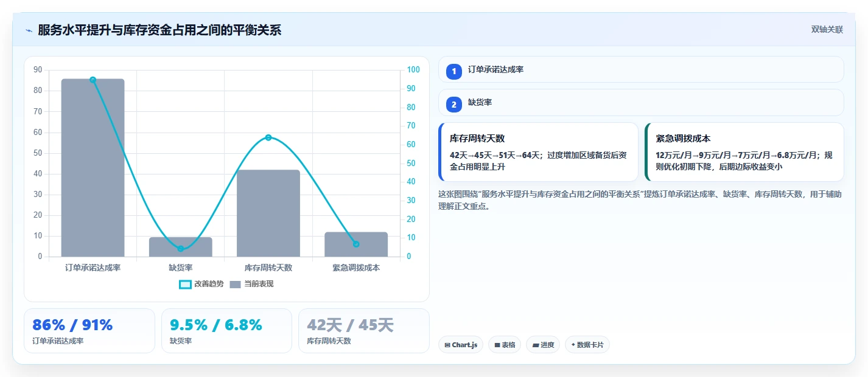868x377 pixels.
Task: Click the numbered badge 1 for 订单承诺达成率
Action: [x=454, y=71]
